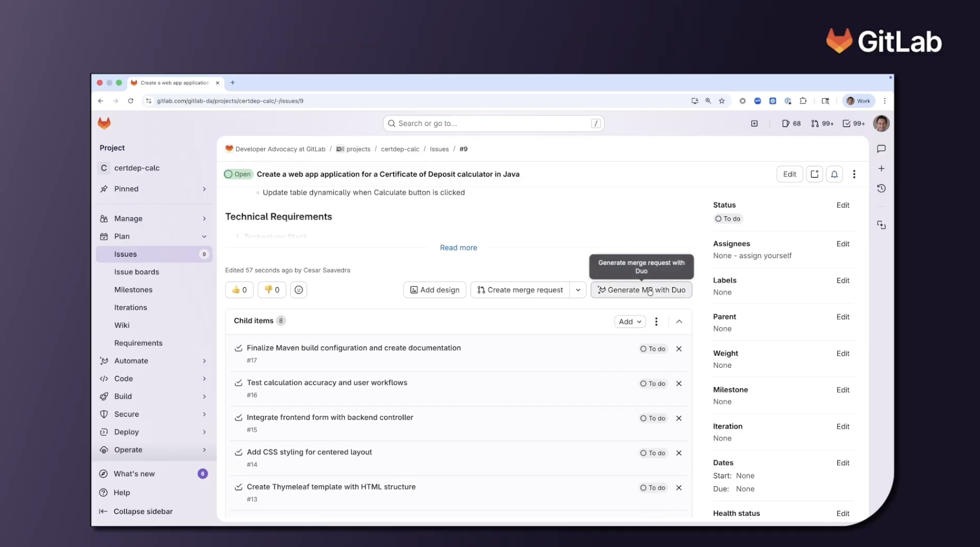Open the activity history icon on right edge
Image resolution: width=980 pixels, height=547 pixels.
[881, 188]
